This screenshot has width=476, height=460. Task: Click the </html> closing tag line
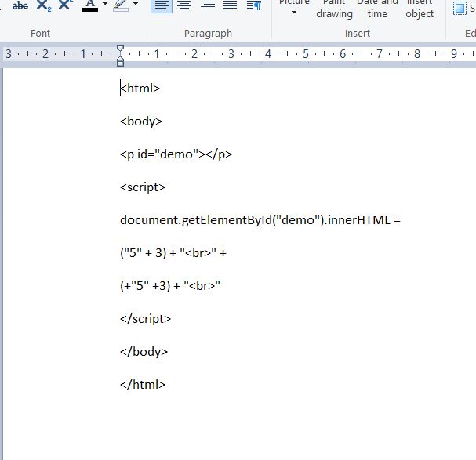pos(143,385)
